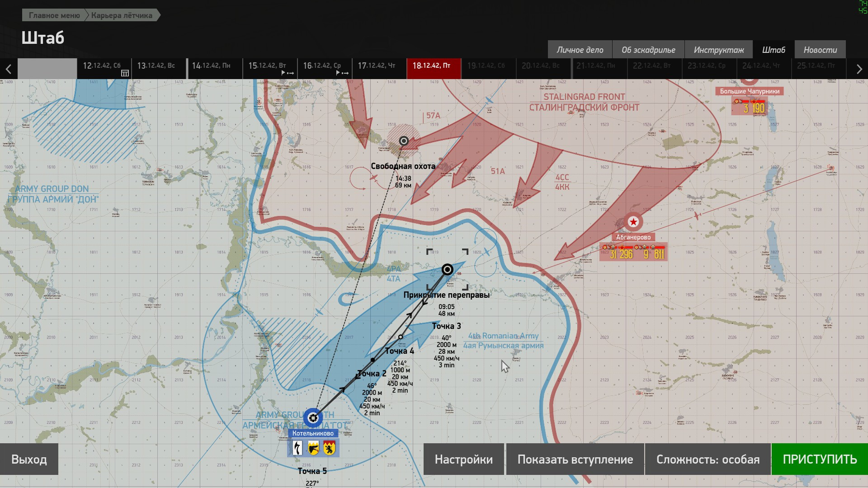This screenshot has width=868, height=488.
Task: Click the green ПРИСТУПИТЬ button
Action: [820, 459]
